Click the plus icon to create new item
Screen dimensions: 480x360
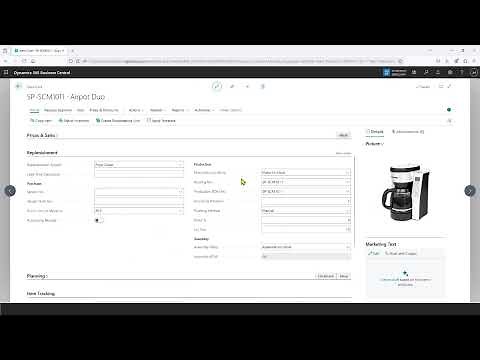[x=247, y=86]
